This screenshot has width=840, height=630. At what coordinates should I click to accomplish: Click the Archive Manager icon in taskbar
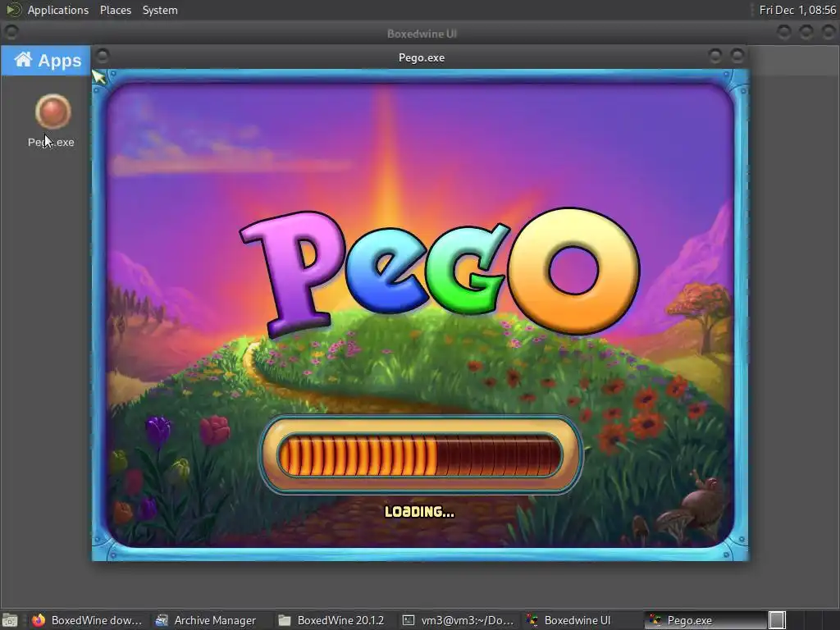(x=162, y=620)
